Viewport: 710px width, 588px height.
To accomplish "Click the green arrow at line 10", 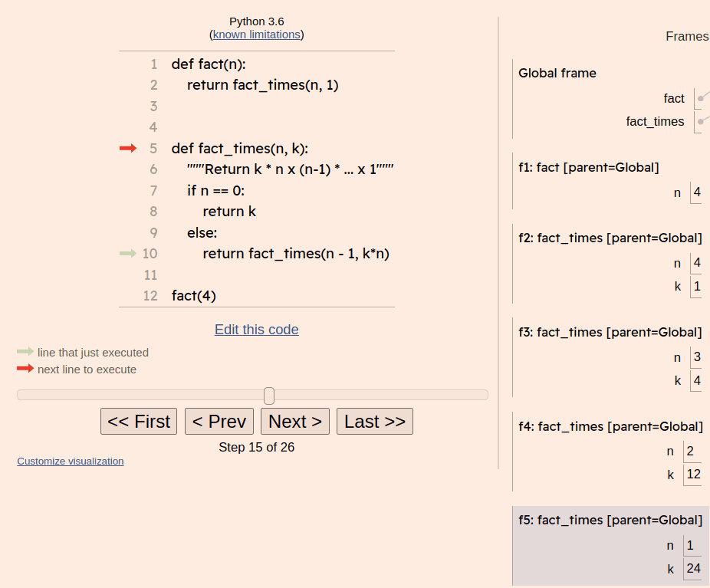I will [128, 253].
